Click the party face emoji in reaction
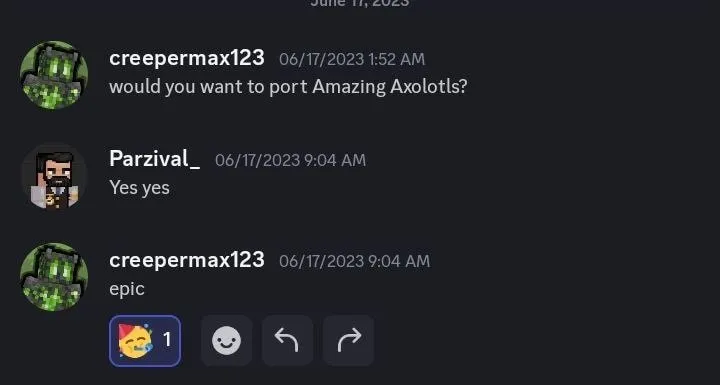This screenshot has width=720, height=385. 135,340
